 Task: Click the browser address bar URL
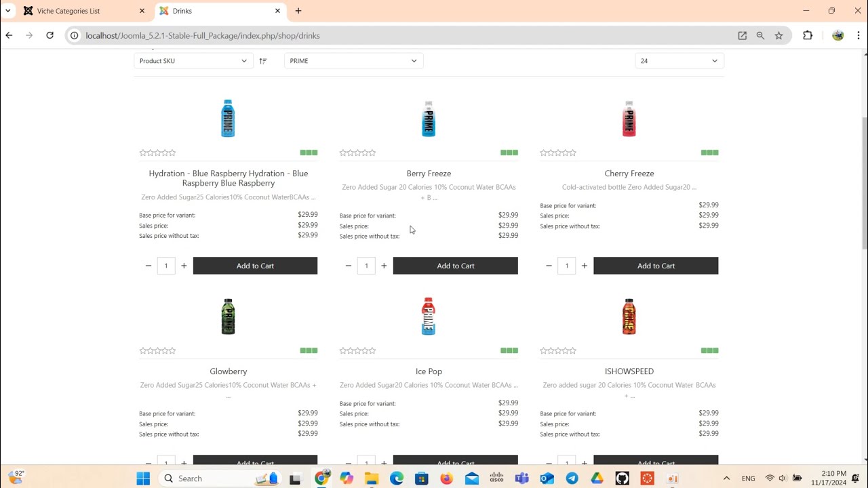point(203,35)
